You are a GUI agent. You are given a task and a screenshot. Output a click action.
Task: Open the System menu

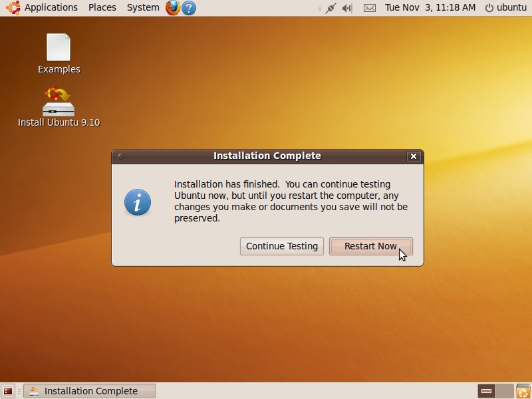pyautogui.click(x=142, y=7)
